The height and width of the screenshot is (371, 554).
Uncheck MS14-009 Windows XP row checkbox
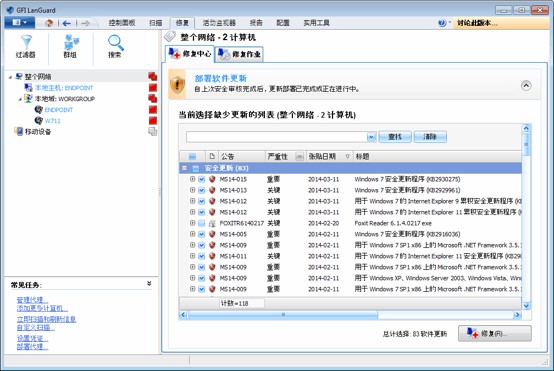pos(201,278)
